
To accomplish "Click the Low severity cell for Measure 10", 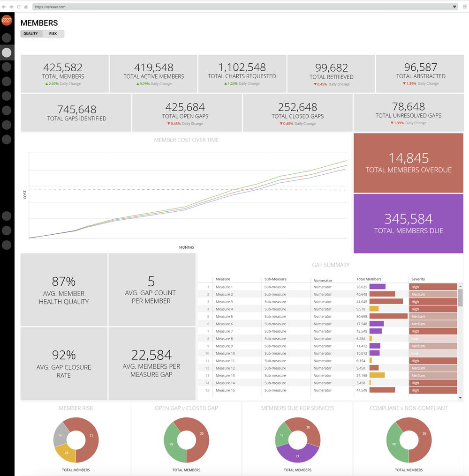I will coord(433,353).
